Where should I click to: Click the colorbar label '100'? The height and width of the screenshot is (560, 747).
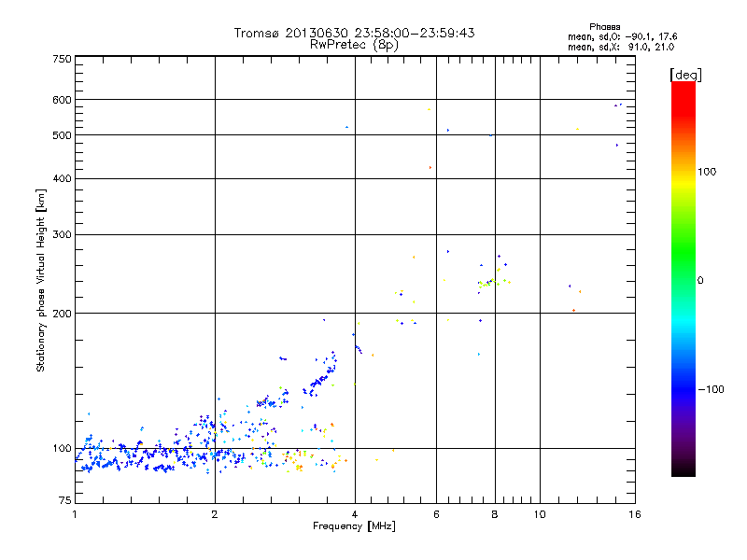click(707, 172)
